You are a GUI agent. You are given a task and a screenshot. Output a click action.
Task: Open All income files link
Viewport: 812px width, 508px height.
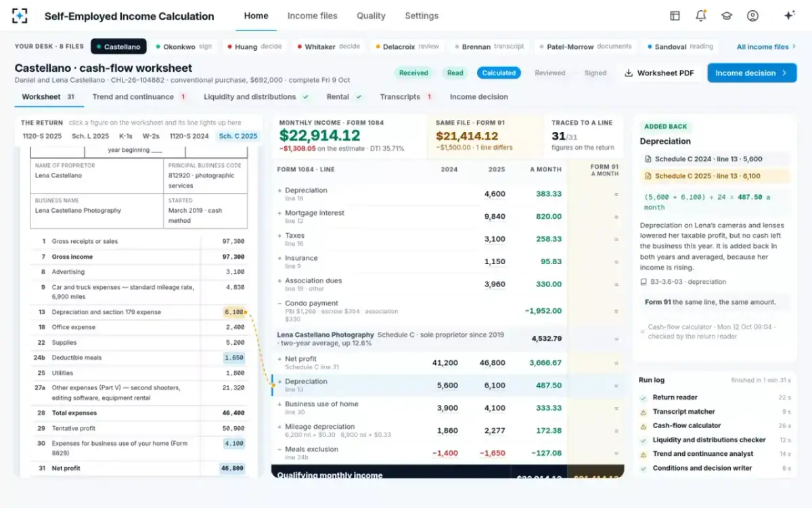pyautogui.click(x=766, y=47)
